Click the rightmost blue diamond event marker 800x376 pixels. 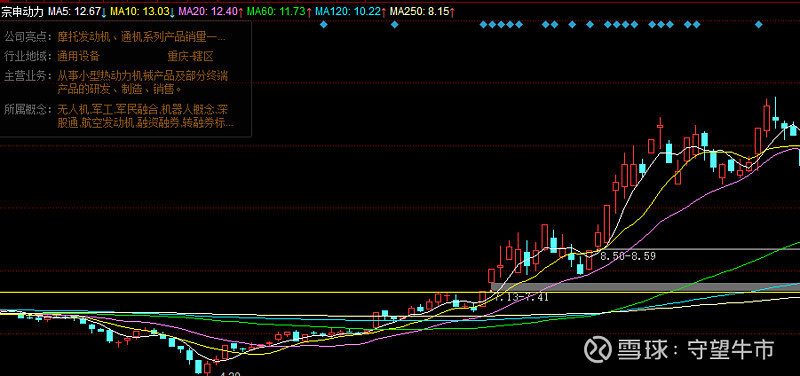point(759,24)
